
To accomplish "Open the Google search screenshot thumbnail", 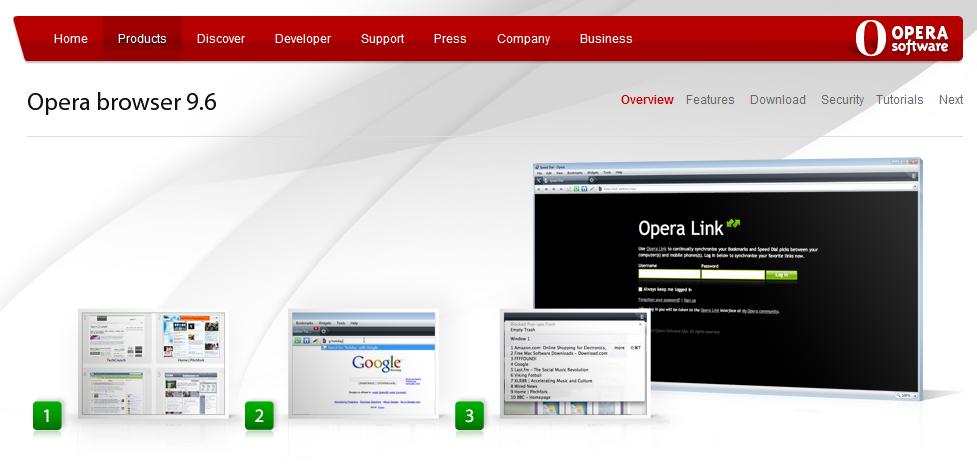I will pos(364,364).
